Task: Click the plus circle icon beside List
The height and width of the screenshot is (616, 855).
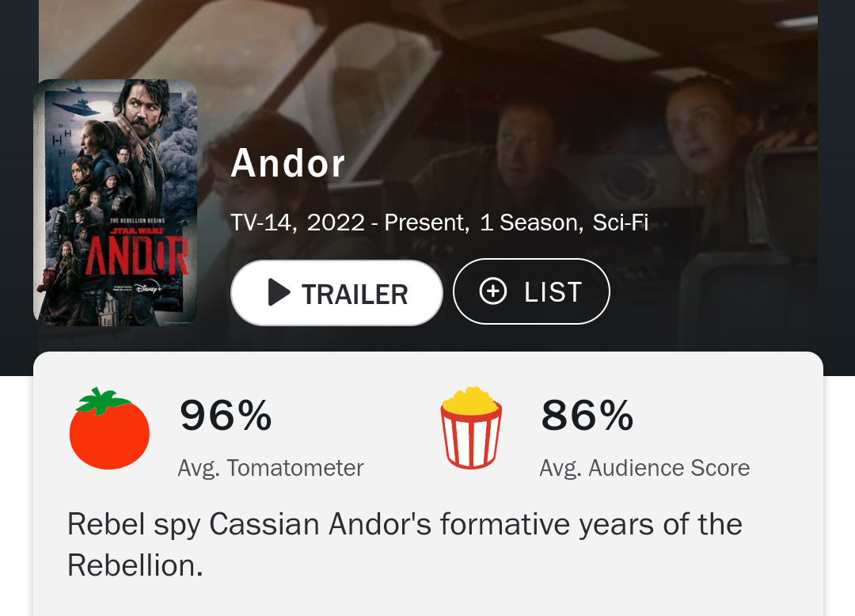Action: pos(493,291)
